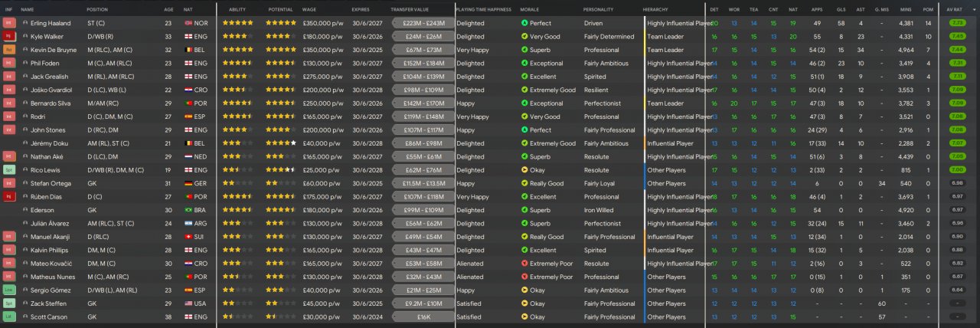Click Erling Haaland's 7.73 average rating pill
The image size is (980, 328).
[957, 23]
